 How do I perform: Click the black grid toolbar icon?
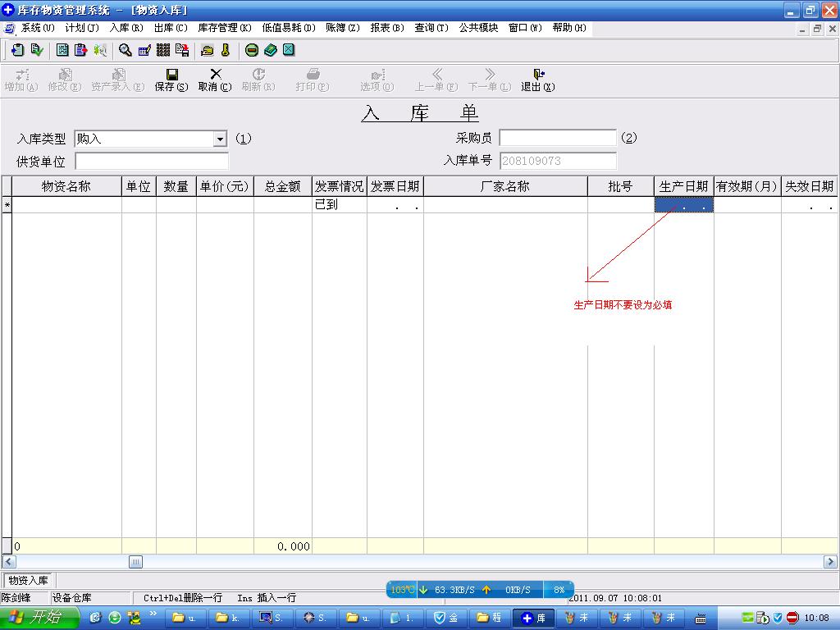(163, 50)
